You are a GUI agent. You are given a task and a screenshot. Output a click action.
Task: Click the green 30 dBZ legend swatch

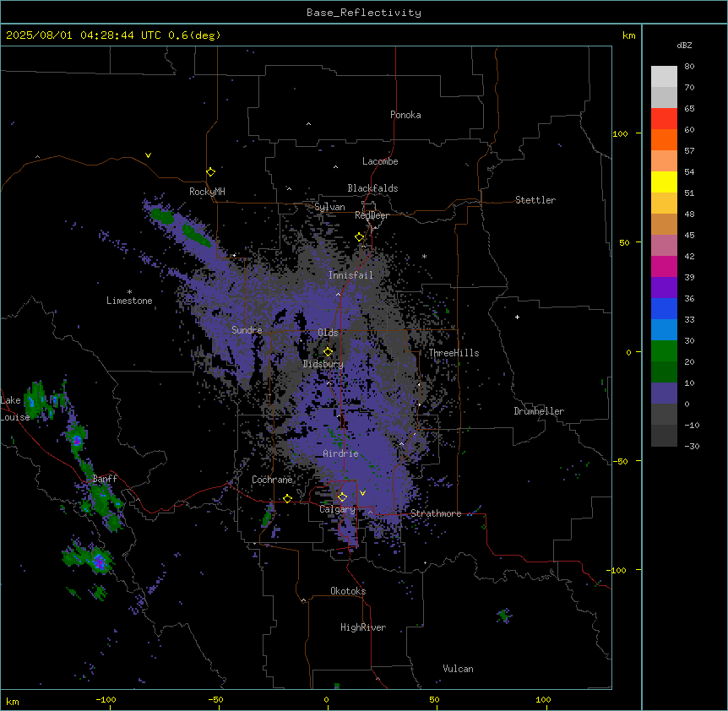click(x=664, y=351)
